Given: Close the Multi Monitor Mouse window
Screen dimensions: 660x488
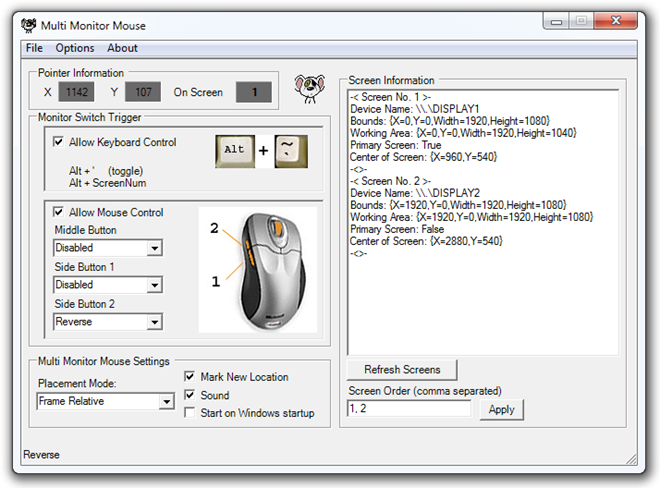Looking at the screenshot, I should (615, 21).
